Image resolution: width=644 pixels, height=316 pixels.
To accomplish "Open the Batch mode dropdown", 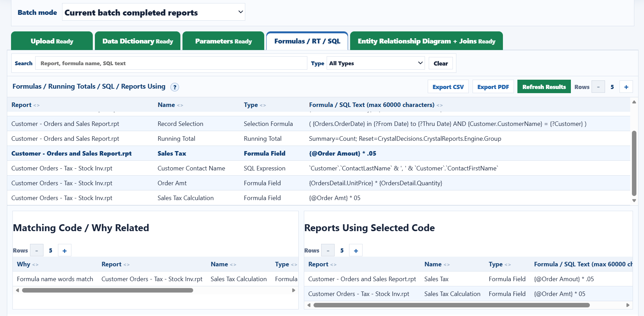I will [x=153, y=12].
